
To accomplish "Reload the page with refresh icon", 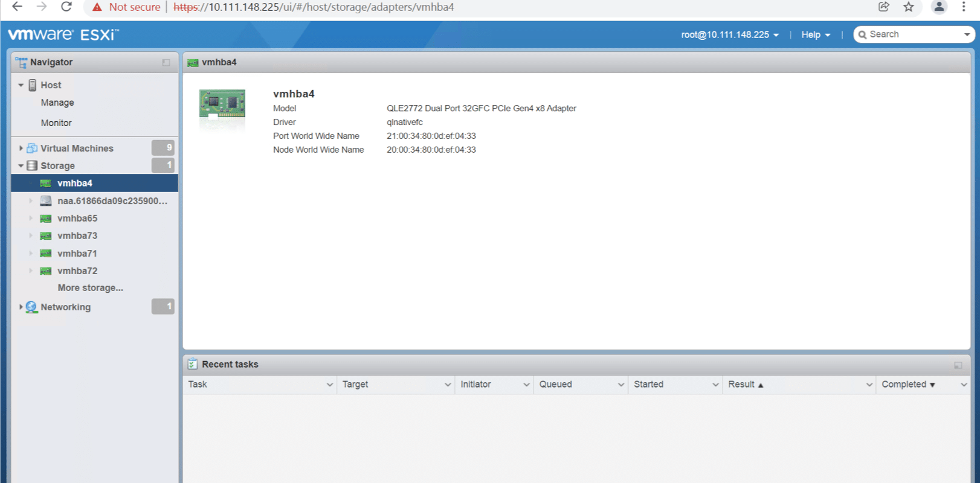I will click(x=66, y=7).
